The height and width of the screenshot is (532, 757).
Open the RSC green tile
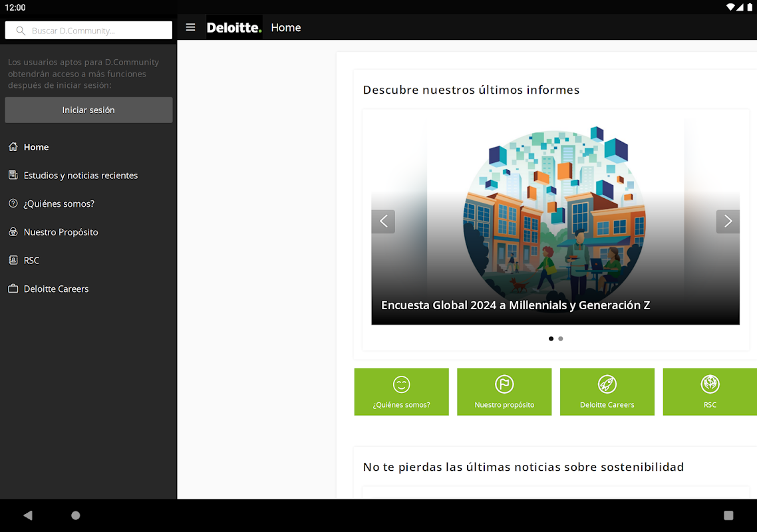click(x=710, y=392)
